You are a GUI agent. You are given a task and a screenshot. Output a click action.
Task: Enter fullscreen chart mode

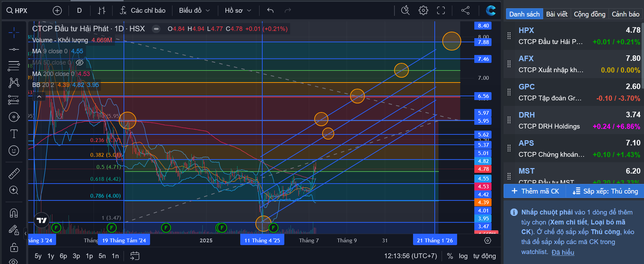[x=441, y=11]
